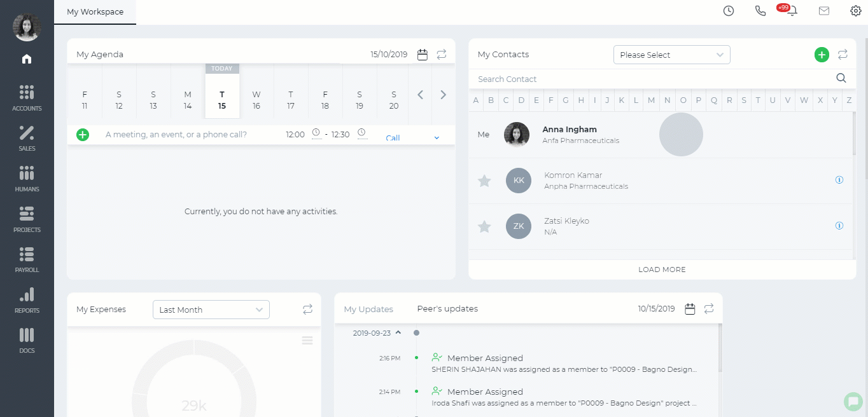Viewport: 868px width, 417px height.
Task: Click the 12:00 start time field
Action: click(295, 135)
